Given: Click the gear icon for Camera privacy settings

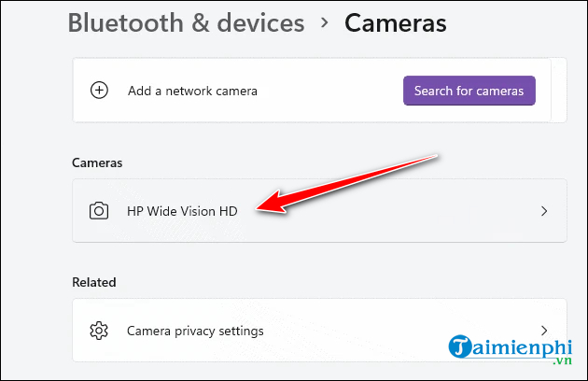Looking at the screenshot, I should (x=99, y=331).
